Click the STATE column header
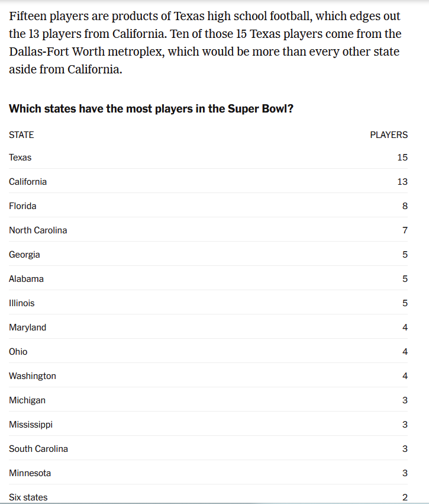The width and height of the screenshot is (429, 504). 21,135
